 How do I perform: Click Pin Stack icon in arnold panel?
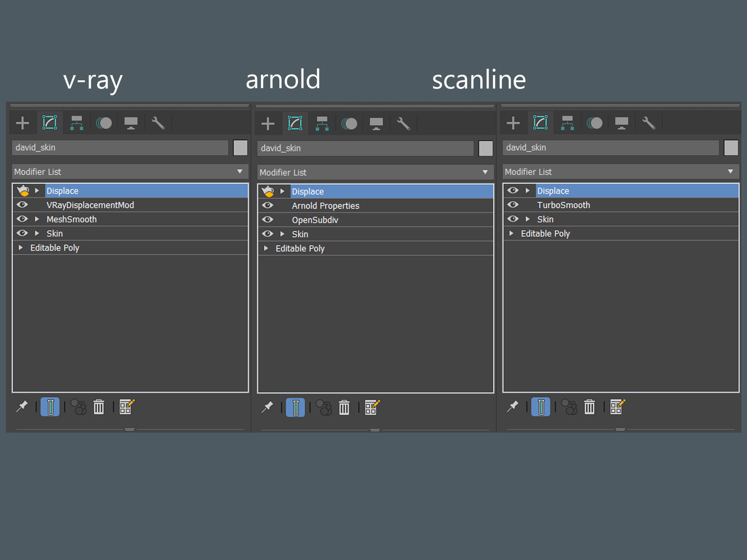coord(267,408)
